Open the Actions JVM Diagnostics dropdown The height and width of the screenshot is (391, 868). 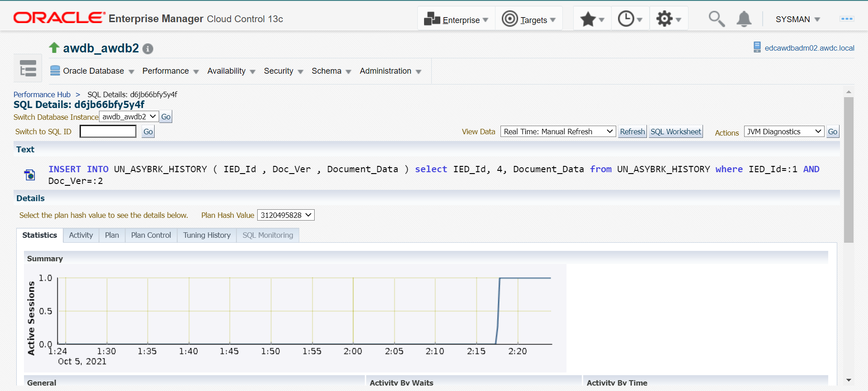click(784, 132)
